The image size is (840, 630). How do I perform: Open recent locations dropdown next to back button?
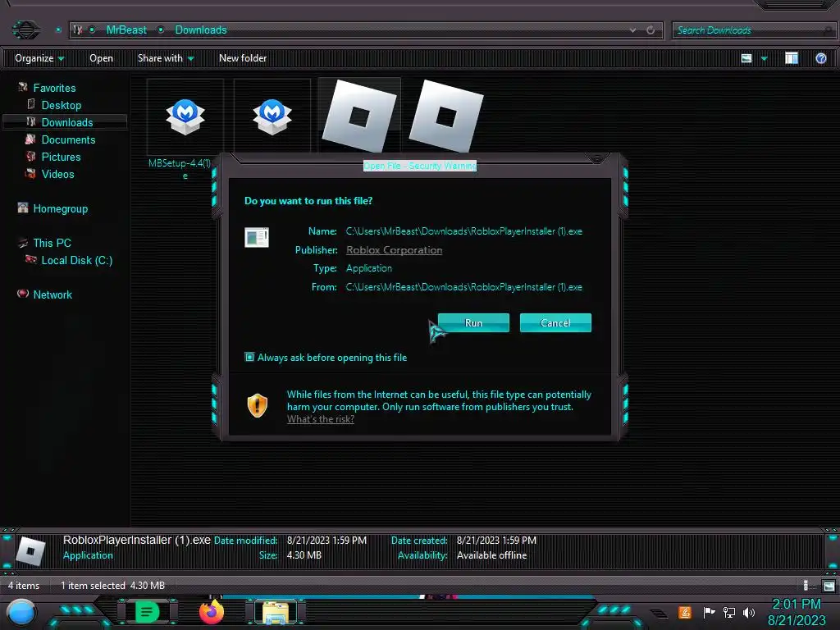[x=58, y=30]
